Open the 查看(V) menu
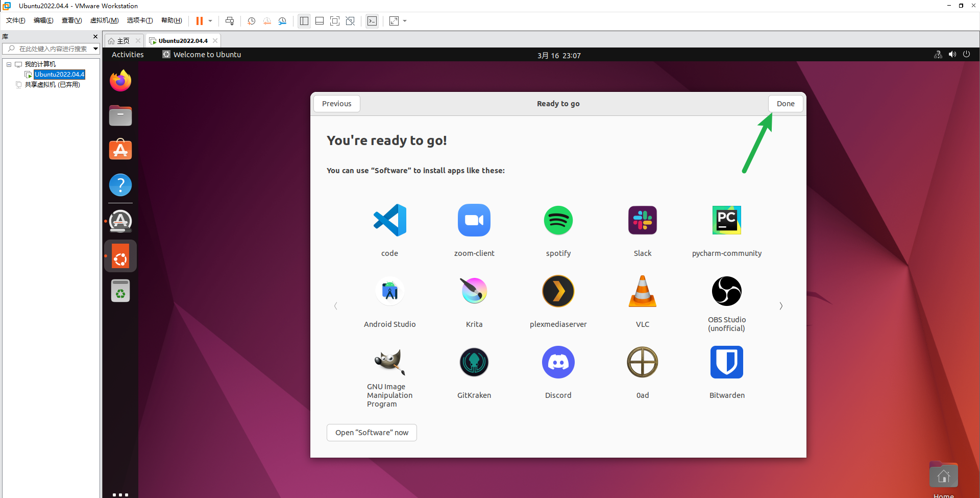Screen dimensions: 980x498 (72, 20)
